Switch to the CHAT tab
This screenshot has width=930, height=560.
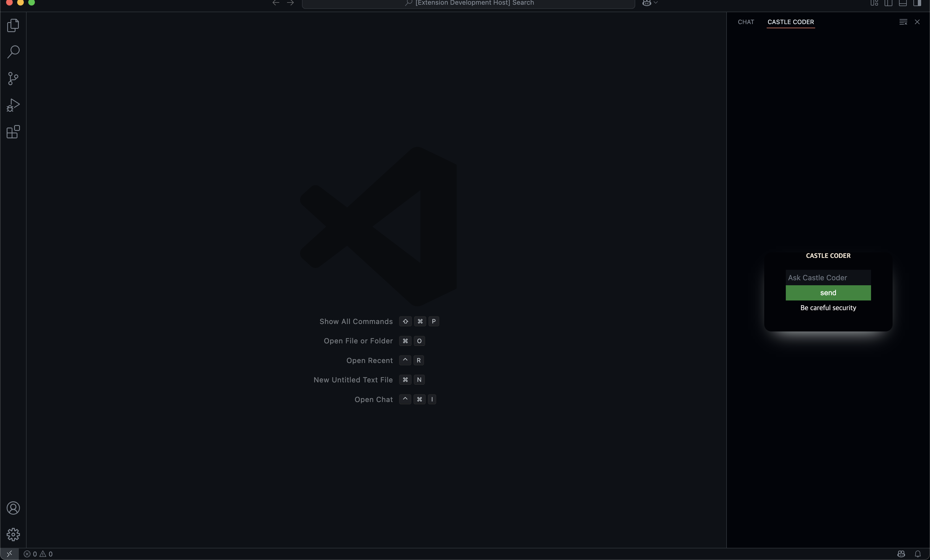[x=746, y=22]
